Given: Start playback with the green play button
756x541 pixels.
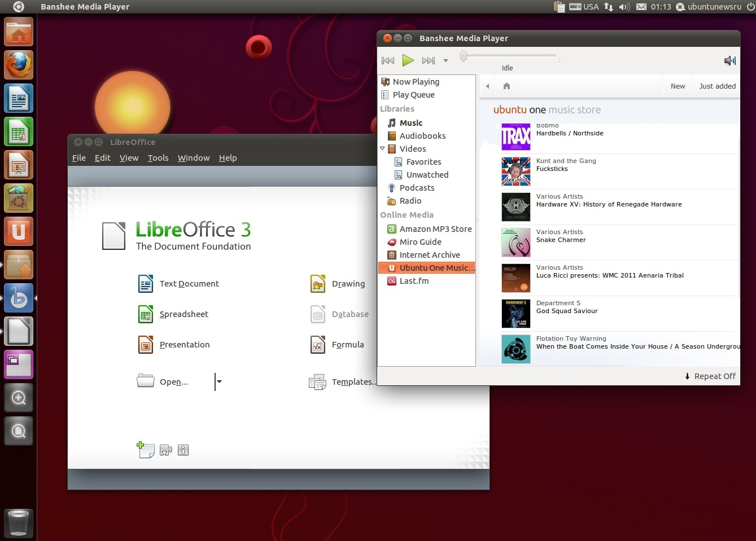Looking at the screenshot, I should point(408,60).
